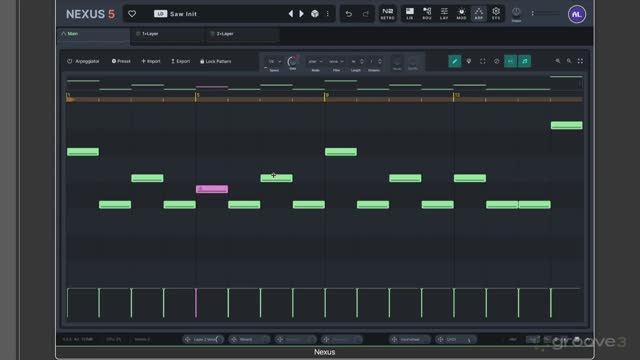Expand the arpeggiator editor fullscreen
The height and width of the screenshot is (360, 640).
[580, 61]
